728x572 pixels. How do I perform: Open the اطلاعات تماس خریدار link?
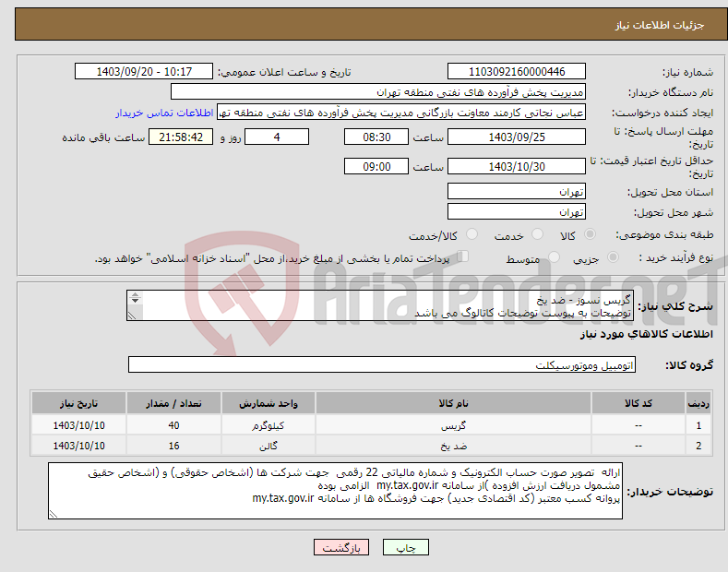pyautogui.click(x=164, y=113)
